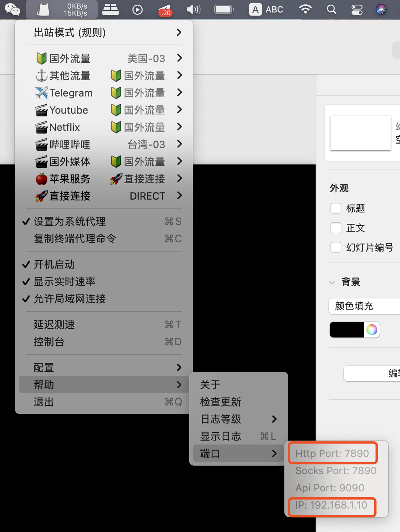Tick the 正文 checkbox
Image resolution: width=400 pixels, height=532 pixels.
pyautogui.click(x=336, y=228)
